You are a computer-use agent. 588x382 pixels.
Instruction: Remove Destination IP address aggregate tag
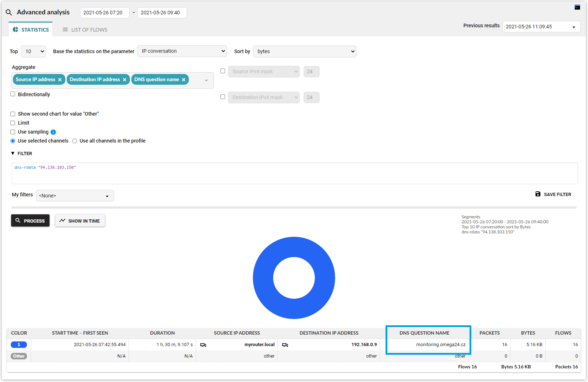(x=125, y=80)
